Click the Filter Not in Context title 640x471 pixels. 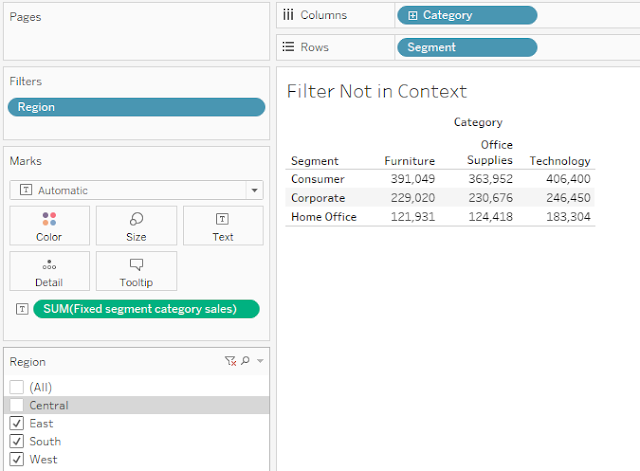pyautogui.click(x=377, y=91)
